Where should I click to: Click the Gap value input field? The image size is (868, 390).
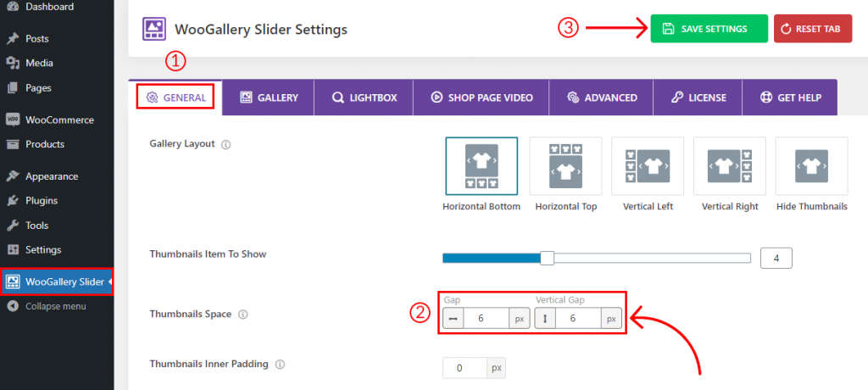(x=486, y=319)
